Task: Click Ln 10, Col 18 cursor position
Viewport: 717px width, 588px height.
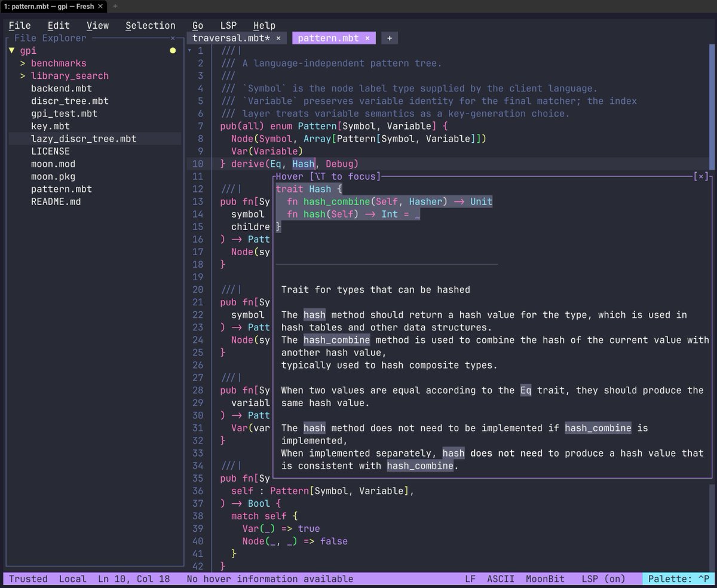Action: click(x=134, y=579)
